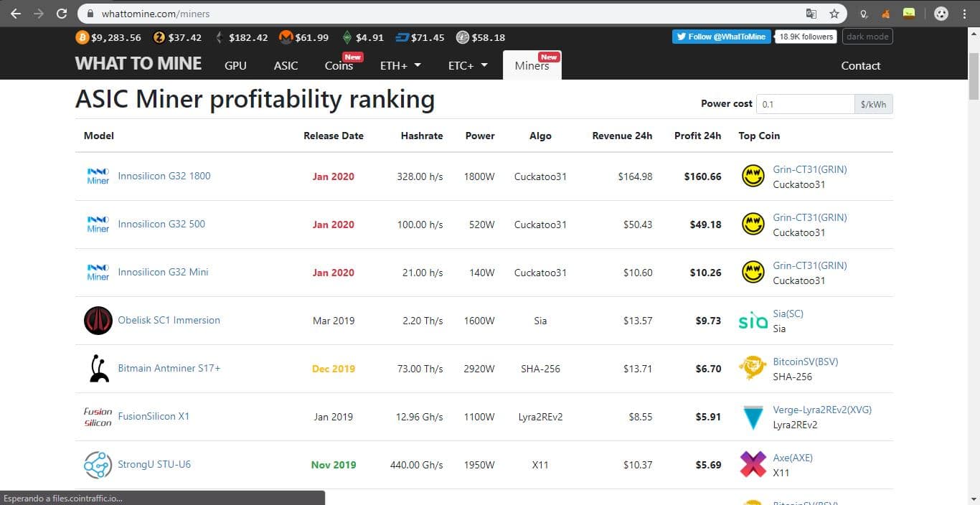980x505 pixels.
Task: Click the Grin coin icon in G32 1800 row
Action: click(x=753, y=176)
